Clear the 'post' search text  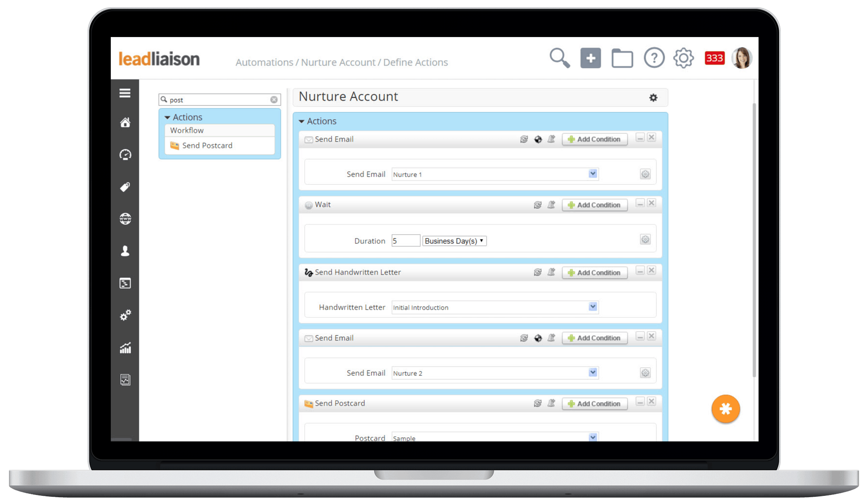click(274, 100)
